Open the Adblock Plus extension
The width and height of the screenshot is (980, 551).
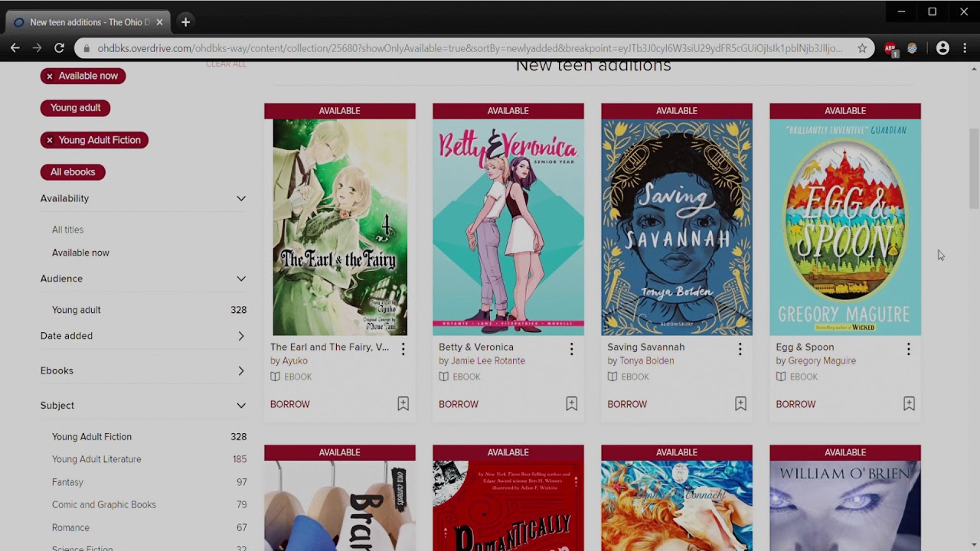[x=890, y=48]
